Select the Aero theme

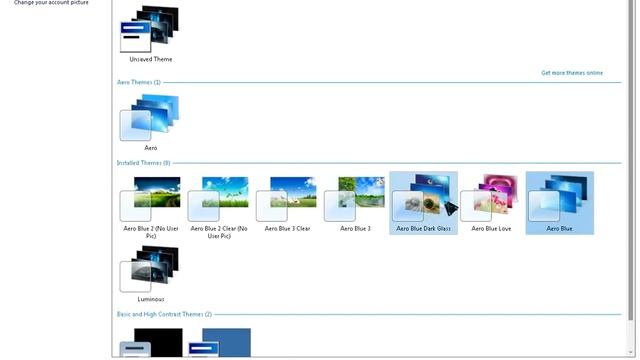[x=150, y=122]
